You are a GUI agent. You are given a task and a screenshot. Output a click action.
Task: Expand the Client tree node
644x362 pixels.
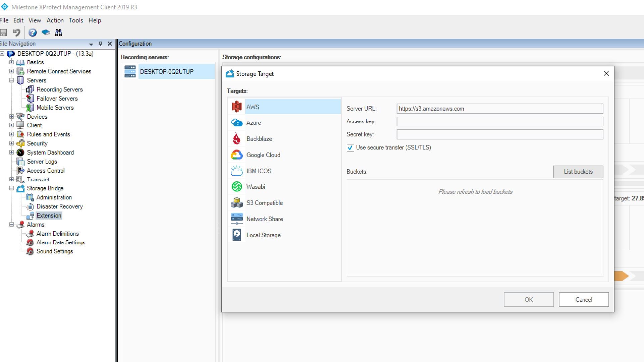click(x=12, y=125)
